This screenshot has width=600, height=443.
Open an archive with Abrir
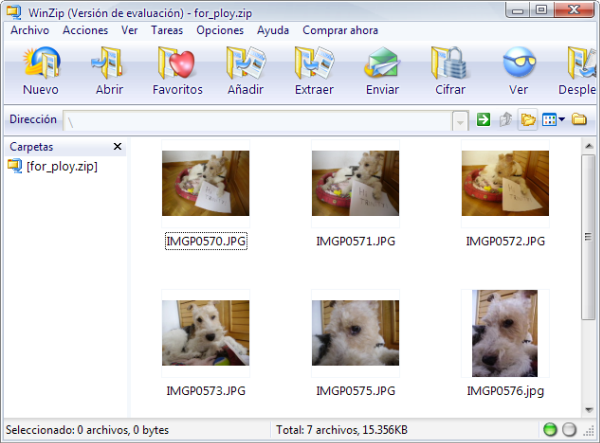(109, 70)
